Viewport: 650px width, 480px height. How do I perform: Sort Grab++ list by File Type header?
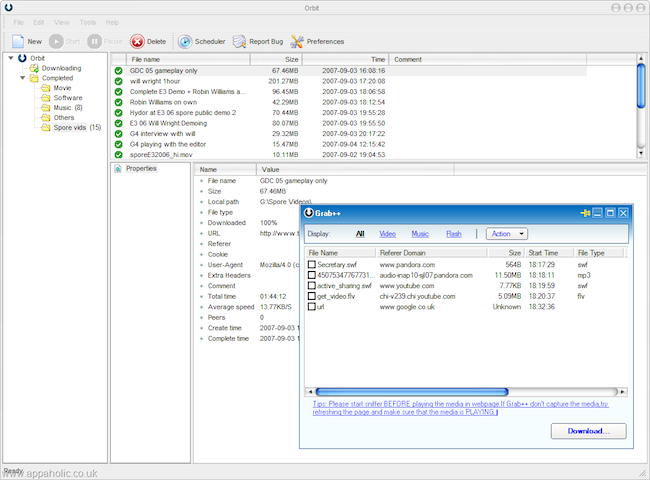pos(599,253)
